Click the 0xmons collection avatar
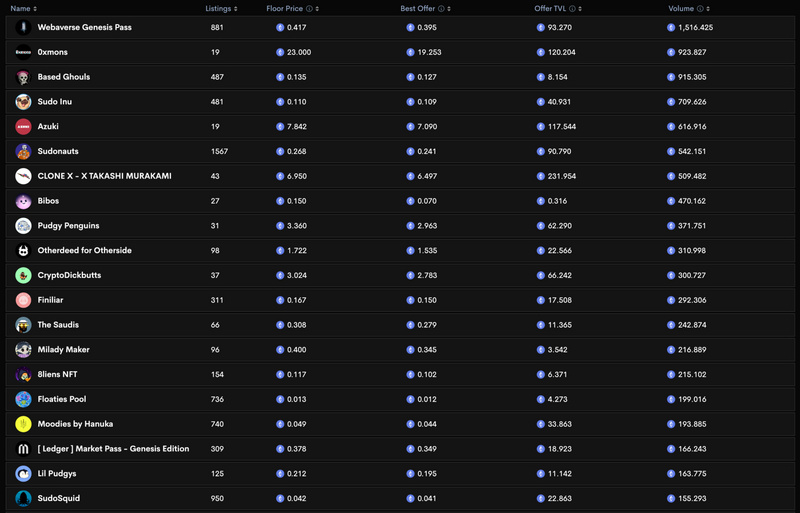Screen dimensions: 800x513 click(23, 52)
